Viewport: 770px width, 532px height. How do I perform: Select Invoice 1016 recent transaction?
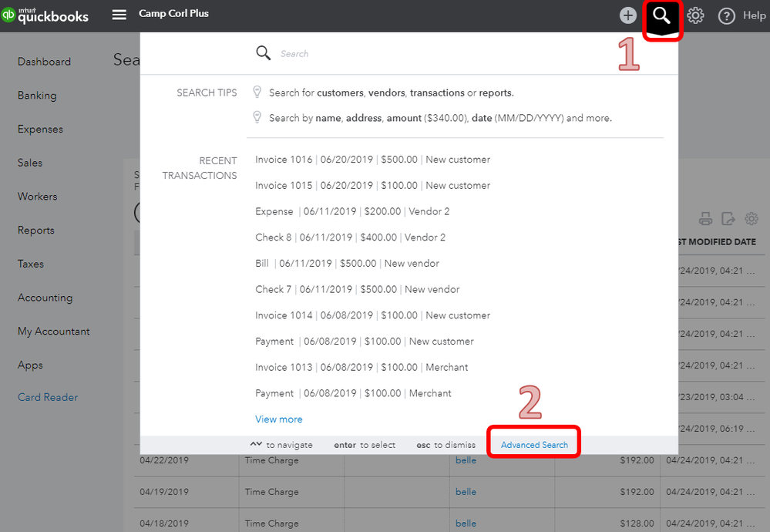[373, 160]
